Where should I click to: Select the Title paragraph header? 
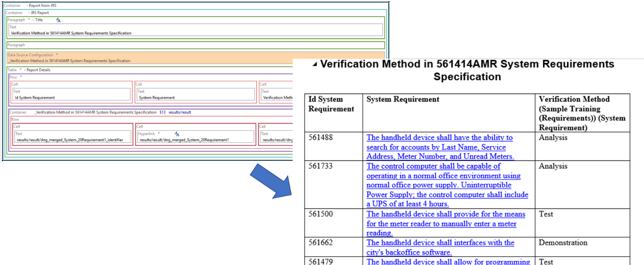click(25, 20)
